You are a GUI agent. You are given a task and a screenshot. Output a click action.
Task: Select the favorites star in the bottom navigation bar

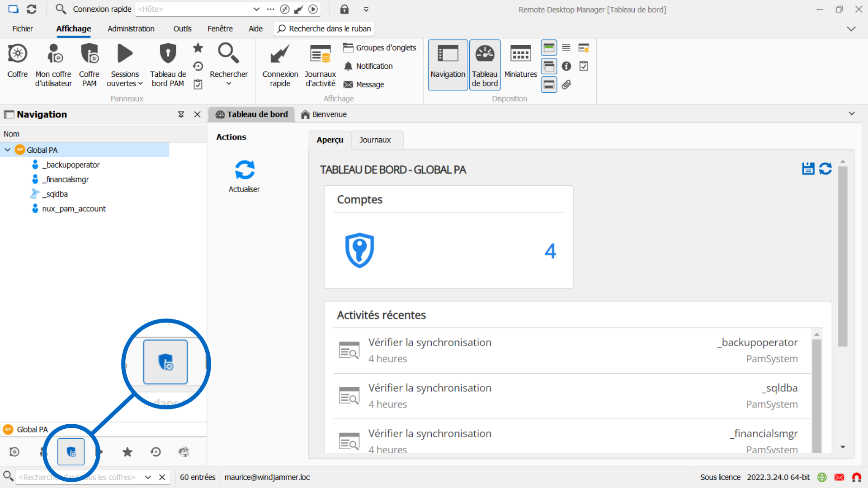click(127, 452)
